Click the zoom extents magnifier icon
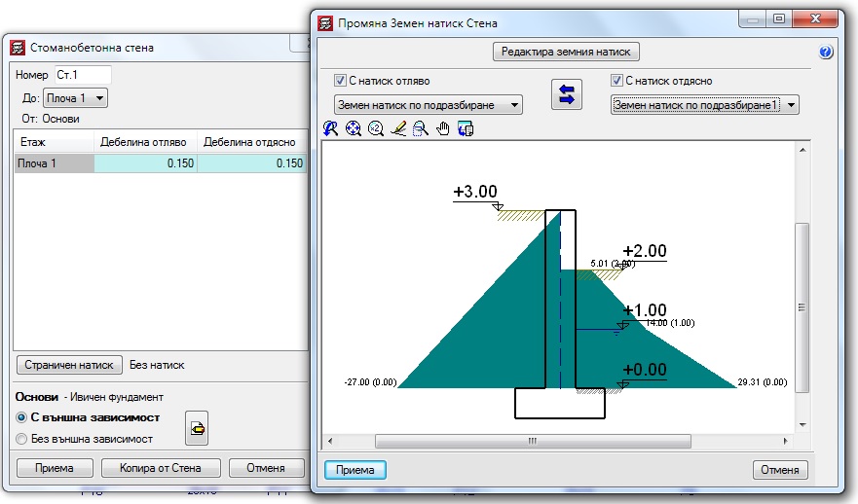Image resolution: width=858 pixels, height=504 pixels. point(353,128)
